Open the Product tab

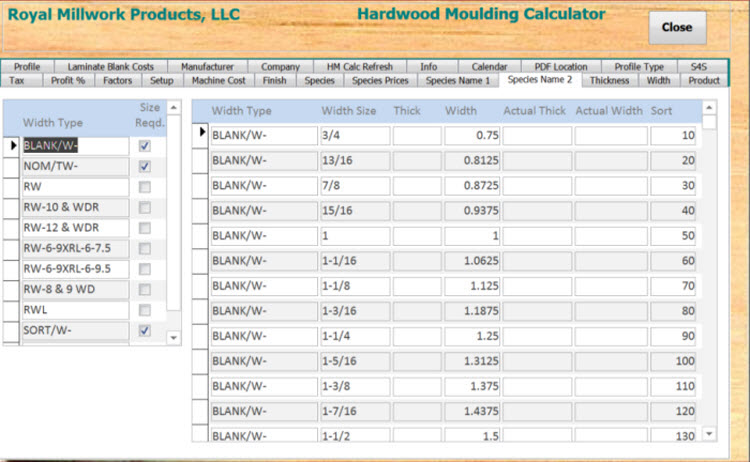[x=704, y=80]
